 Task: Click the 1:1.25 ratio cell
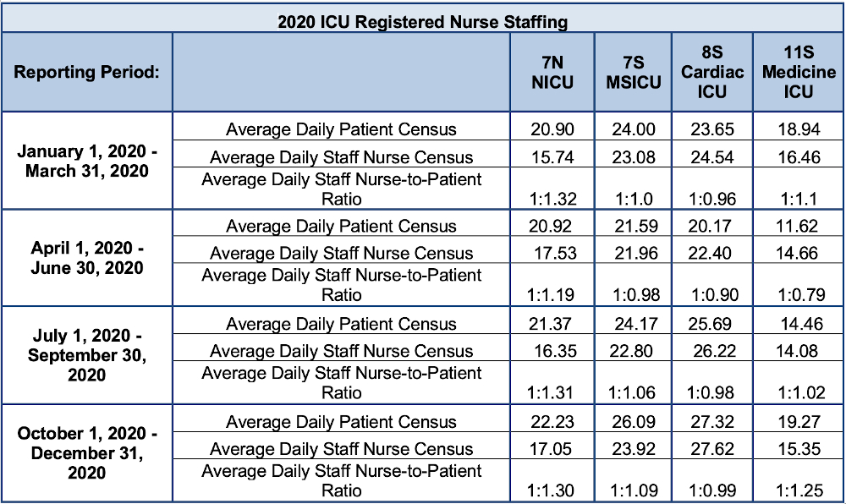click(798, 490)
